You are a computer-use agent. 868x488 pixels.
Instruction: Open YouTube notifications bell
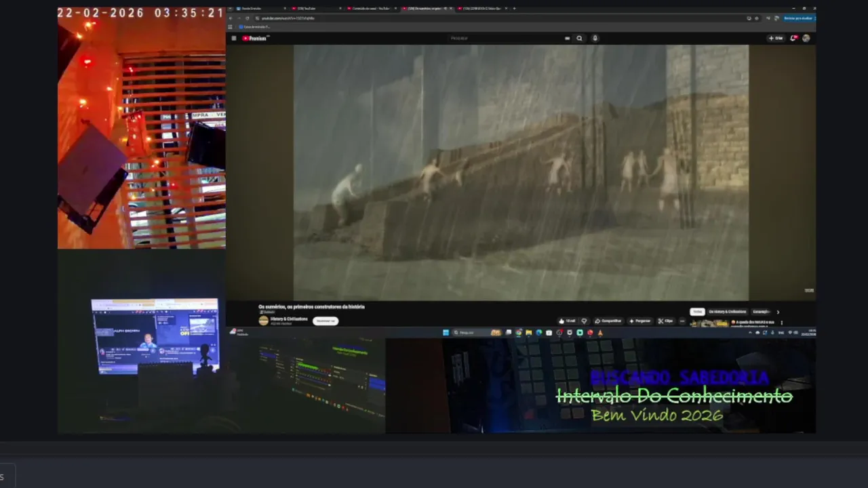pos(793,38)
